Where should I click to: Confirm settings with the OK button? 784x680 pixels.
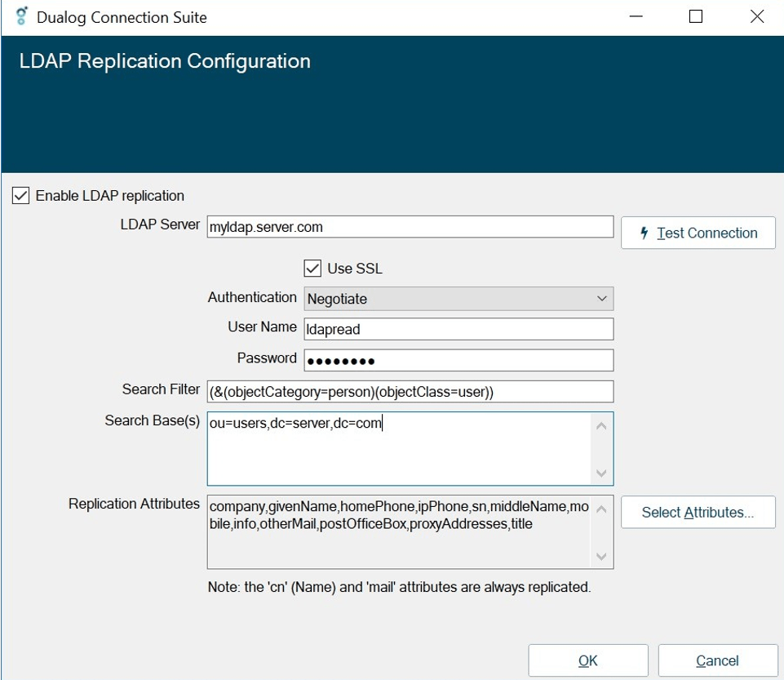click(x=587, y=660)
